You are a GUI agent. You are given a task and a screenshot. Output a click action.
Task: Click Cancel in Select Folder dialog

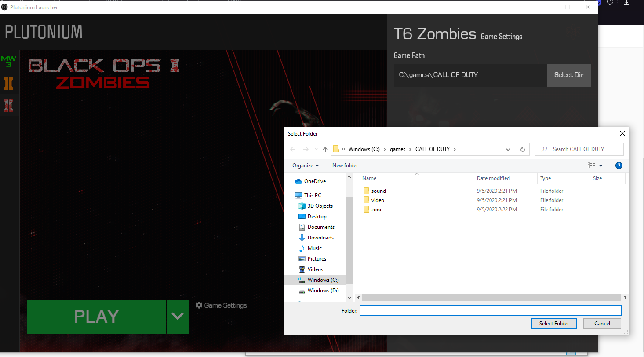(602, 324)
